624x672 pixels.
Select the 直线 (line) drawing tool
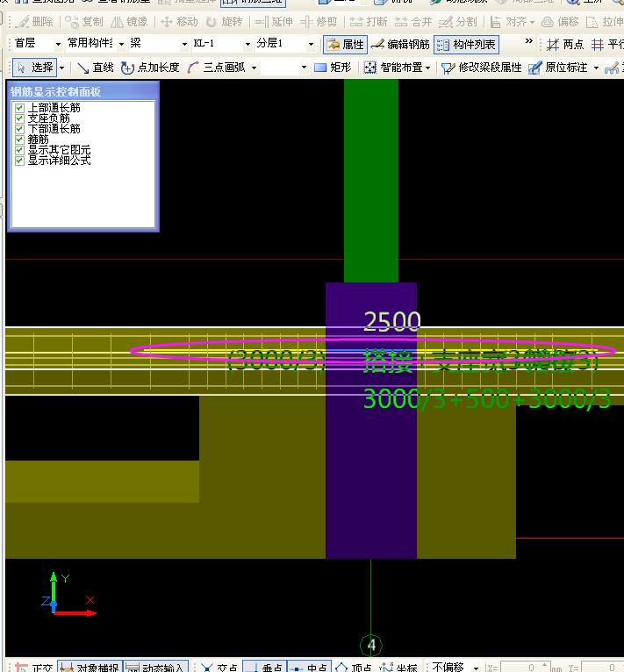[x=95, y=68]
